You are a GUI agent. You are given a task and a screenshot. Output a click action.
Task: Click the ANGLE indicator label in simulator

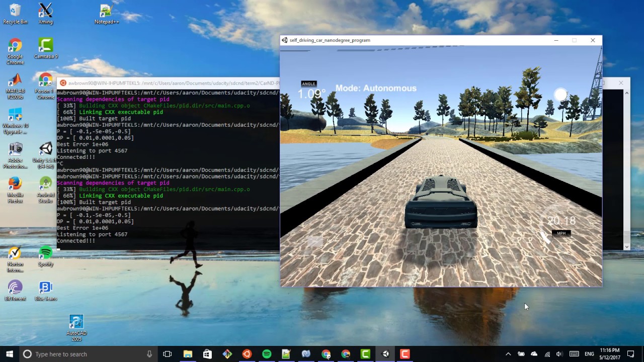[x=308, y=83]
